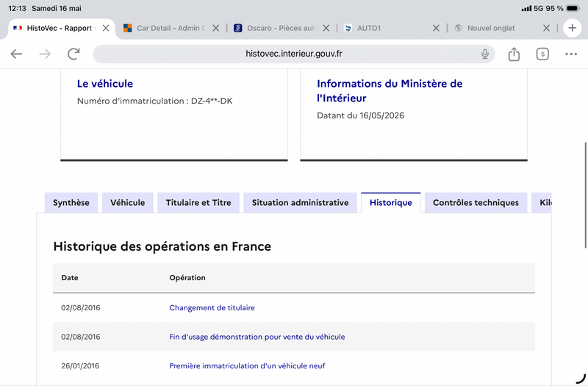The height and width of the screenshot is (386, 588).
Task: Open the Synthèse tab
Action: [x=71, y=203]
